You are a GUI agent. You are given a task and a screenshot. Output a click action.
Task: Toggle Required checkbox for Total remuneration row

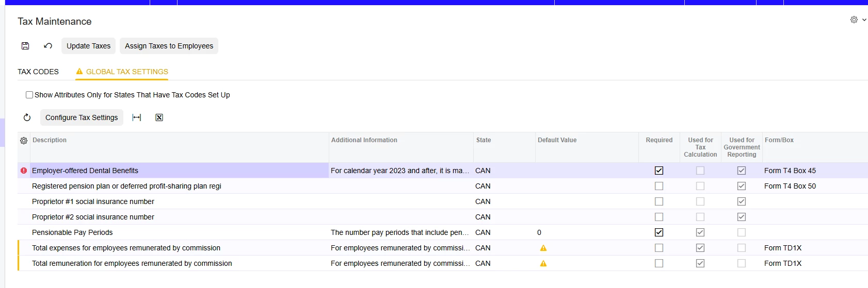659,263
